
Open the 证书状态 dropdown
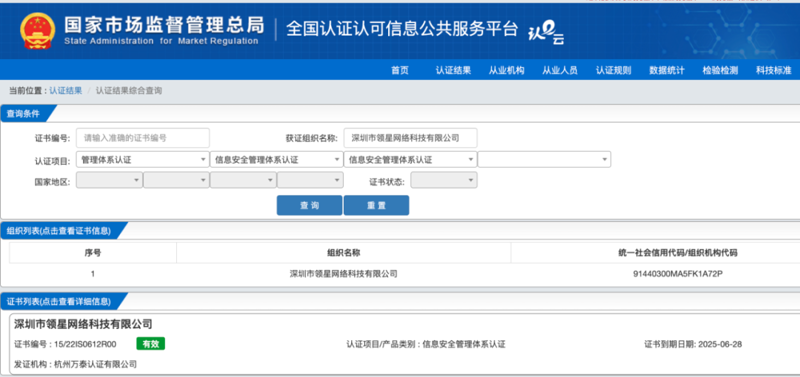[x=444, y=180]
